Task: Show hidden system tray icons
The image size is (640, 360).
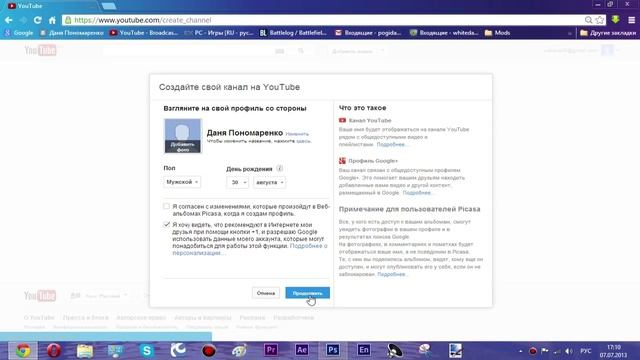Action: 520,351
